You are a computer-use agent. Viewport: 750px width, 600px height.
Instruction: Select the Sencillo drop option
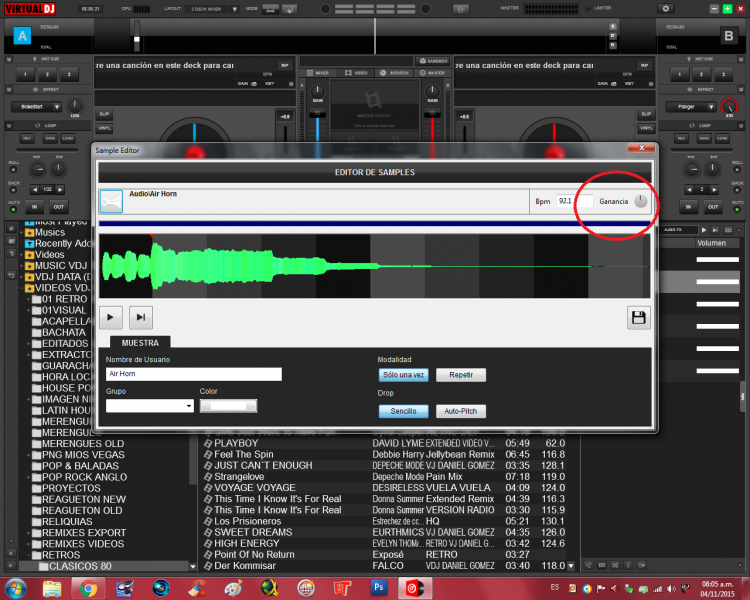pos(403,411)
